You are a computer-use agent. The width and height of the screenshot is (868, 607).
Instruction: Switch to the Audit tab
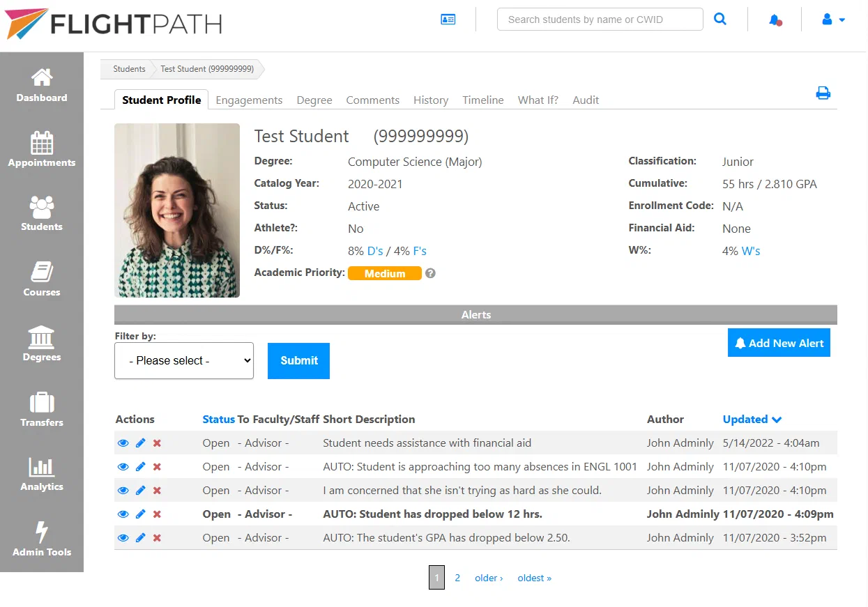[x=586, y=100]
